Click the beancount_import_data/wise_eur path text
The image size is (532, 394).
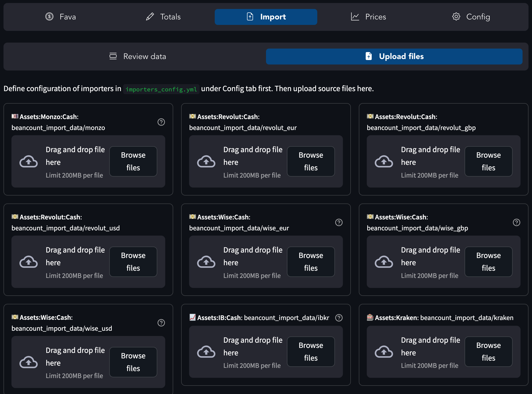pyautogui.click(x=239, y=228)
